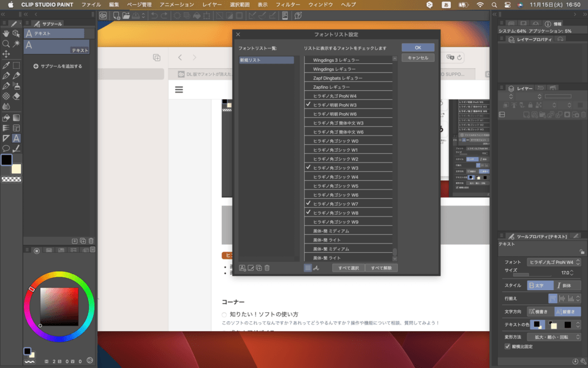Select the Zoom tool

pyautogui.click(x=7, y=44)
